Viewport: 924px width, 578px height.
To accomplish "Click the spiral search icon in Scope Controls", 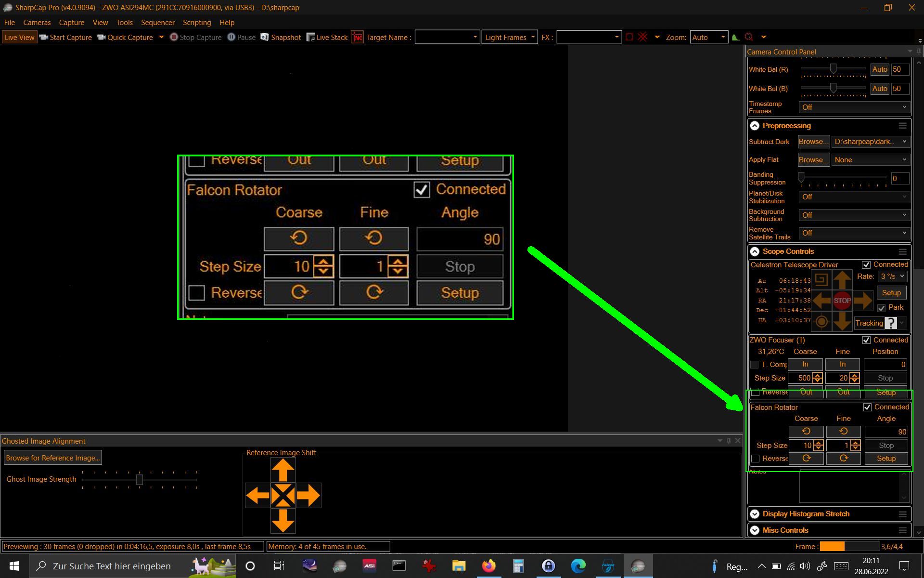I will [x=821, y=280].
